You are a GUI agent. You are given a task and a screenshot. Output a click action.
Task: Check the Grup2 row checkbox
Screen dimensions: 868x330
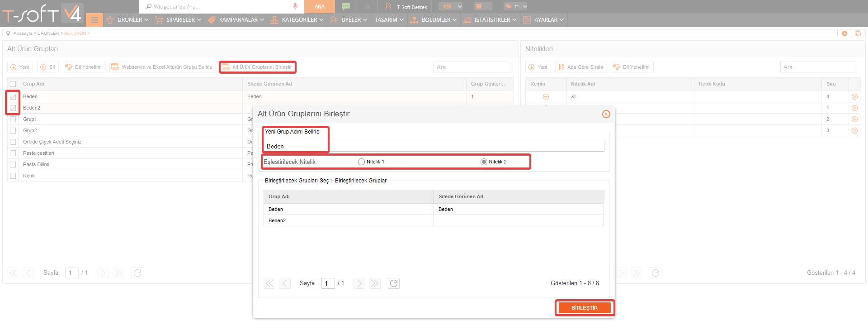point(13,130)
